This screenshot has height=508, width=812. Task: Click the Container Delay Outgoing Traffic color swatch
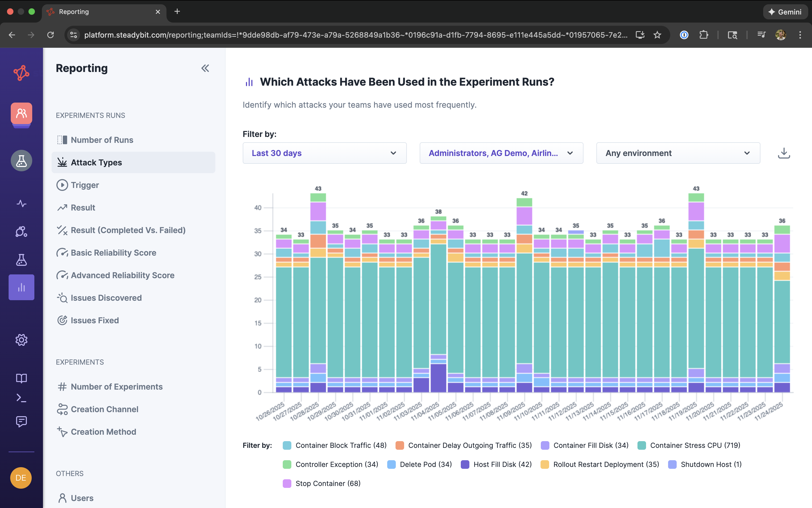(x=400, y=445)
